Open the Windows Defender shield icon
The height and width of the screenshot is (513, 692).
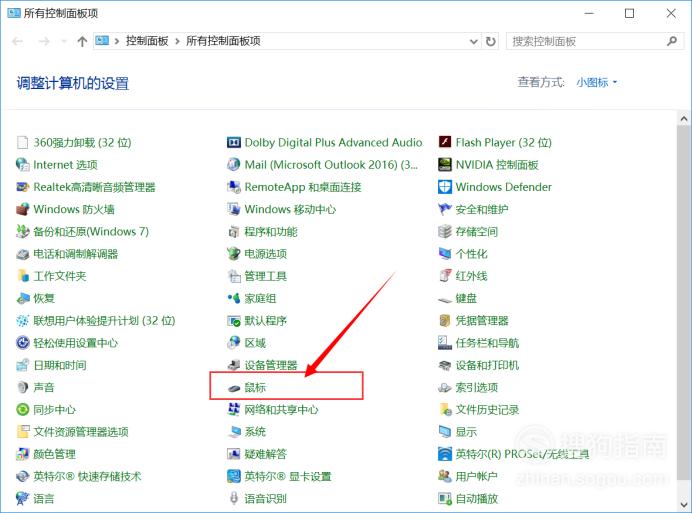pyautogui.click(x=445, y=187)
